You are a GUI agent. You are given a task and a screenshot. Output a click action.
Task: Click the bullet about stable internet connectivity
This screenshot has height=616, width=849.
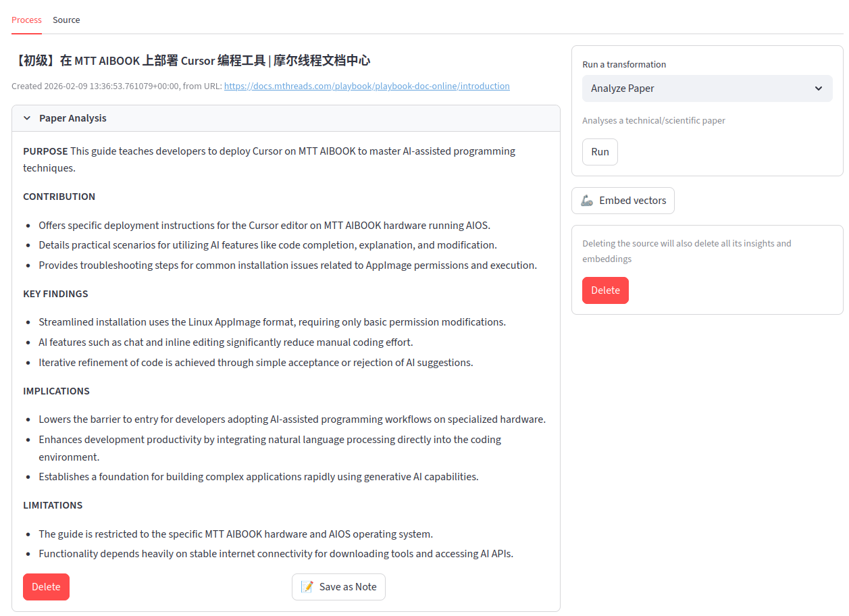(x=276, y=554)
